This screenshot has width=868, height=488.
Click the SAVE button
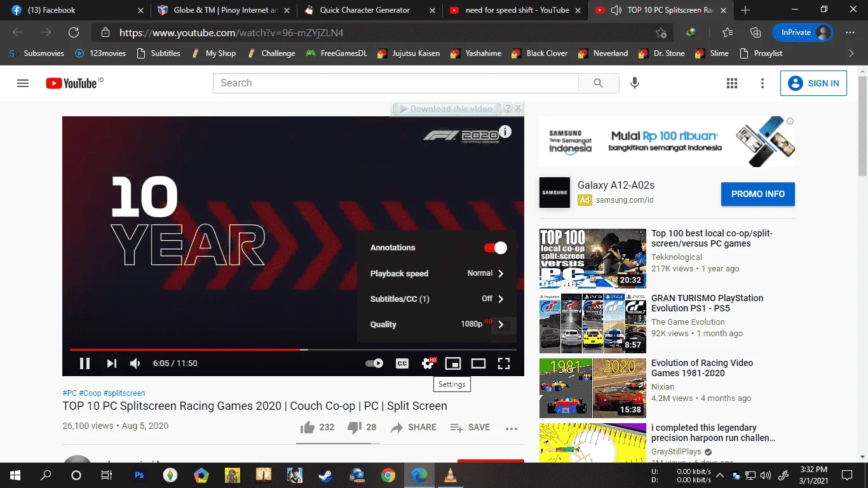470,428
